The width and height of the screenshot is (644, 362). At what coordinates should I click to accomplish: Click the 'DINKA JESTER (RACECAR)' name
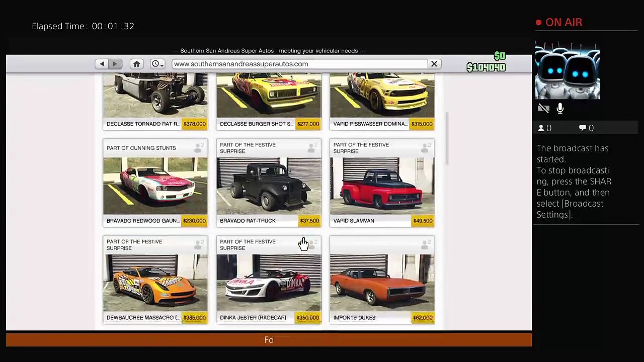pos(253,318)
